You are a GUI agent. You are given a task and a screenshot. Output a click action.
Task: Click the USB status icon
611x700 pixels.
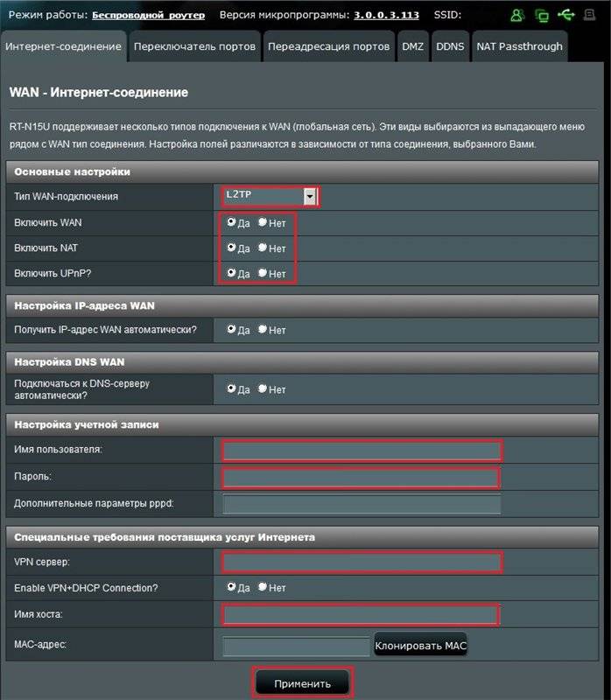(x=567, y=15)
